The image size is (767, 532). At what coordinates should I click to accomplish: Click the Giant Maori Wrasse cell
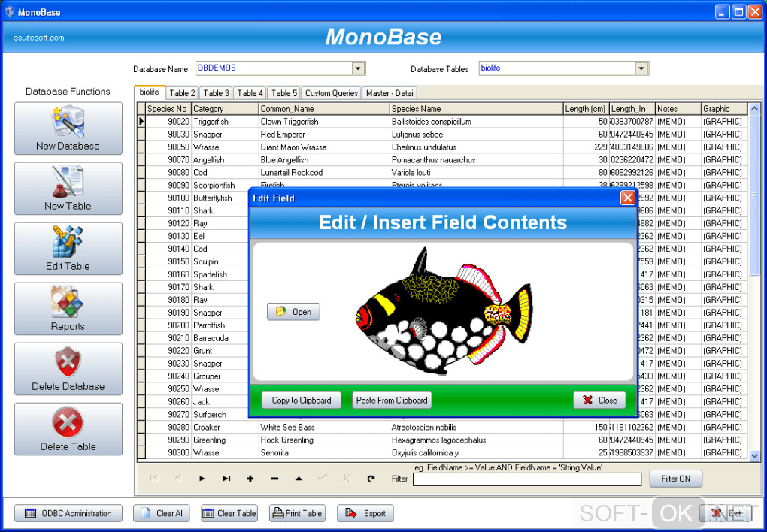click(324, 147)
